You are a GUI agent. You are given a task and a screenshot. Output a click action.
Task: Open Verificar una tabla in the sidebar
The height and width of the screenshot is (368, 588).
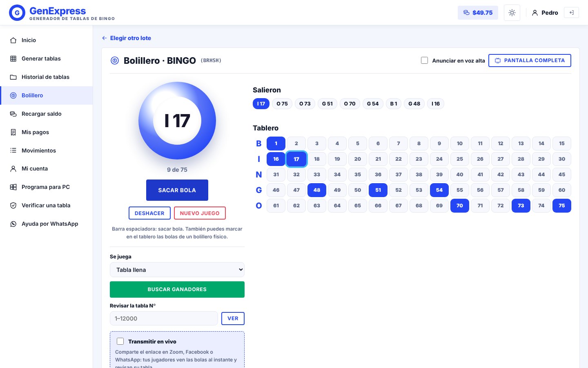click(47, 205)
